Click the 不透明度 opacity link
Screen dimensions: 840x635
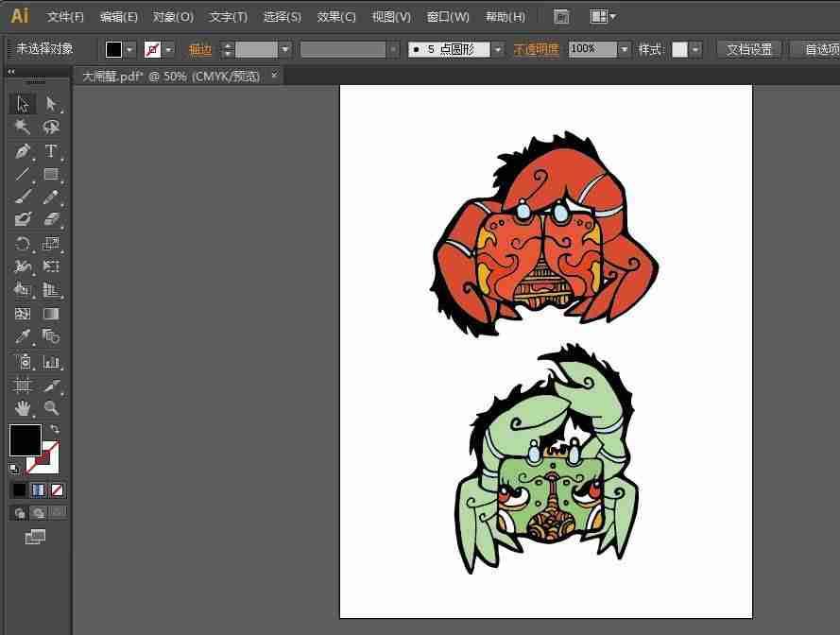537,50
